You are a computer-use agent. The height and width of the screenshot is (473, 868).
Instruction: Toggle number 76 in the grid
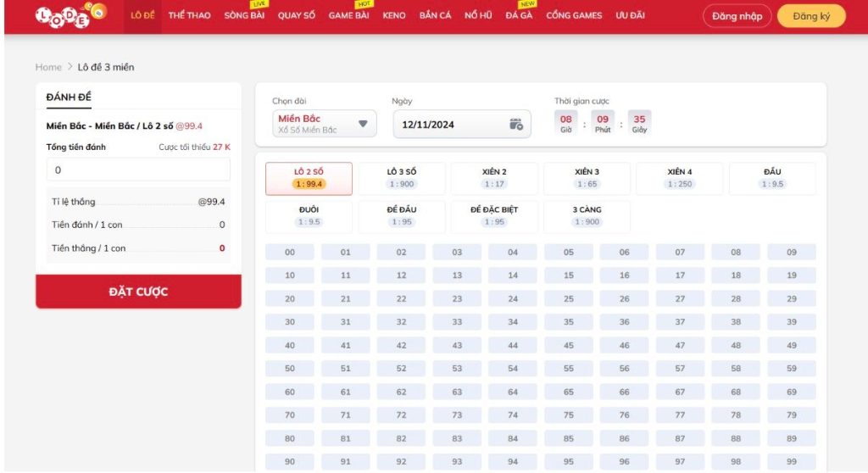[625, 415]
